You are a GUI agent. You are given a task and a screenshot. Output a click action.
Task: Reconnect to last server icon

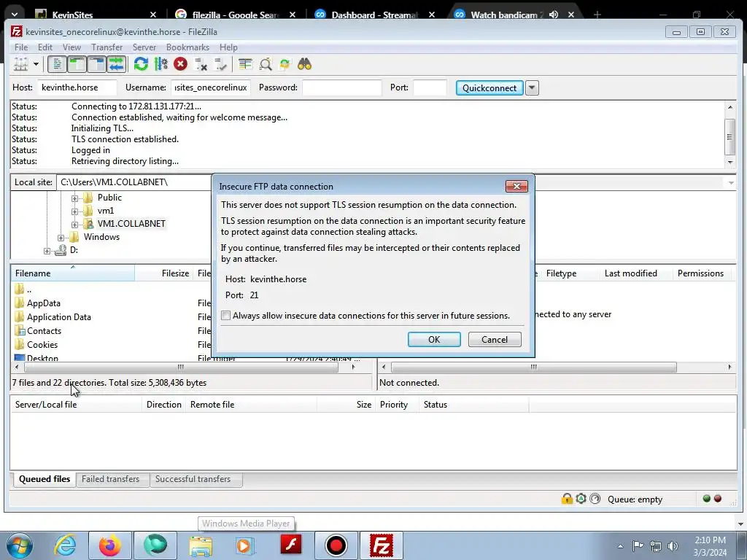tap(220, 64)
